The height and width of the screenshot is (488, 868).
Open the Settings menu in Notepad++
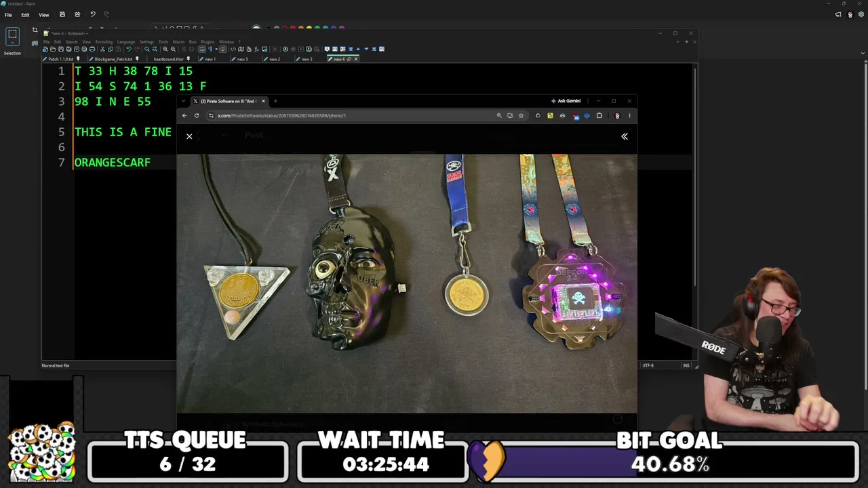point(147,42)
